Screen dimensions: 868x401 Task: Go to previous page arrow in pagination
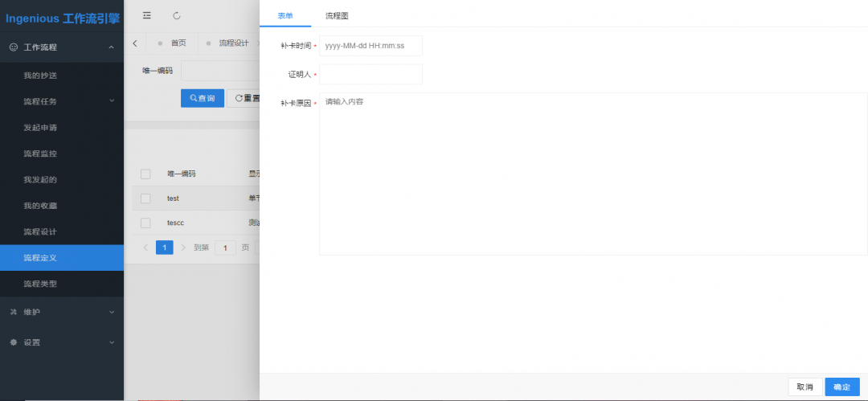(145, 247)
